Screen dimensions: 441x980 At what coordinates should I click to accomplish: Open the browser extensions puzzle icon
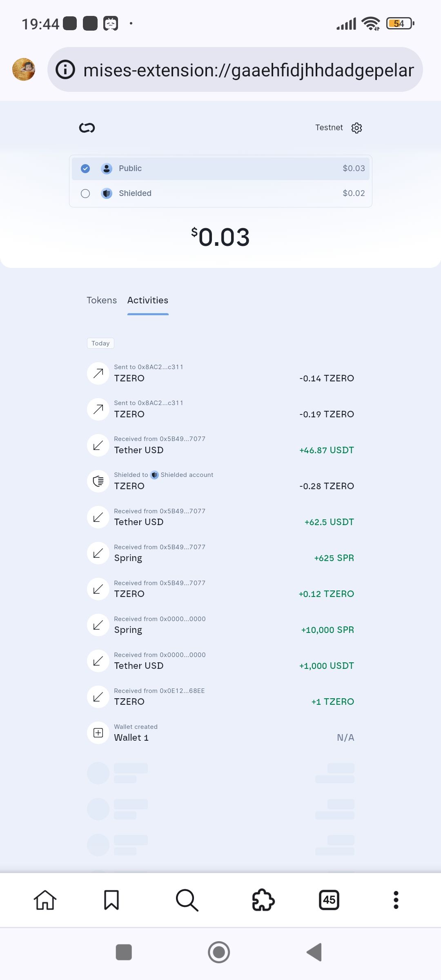coord(263,900)
